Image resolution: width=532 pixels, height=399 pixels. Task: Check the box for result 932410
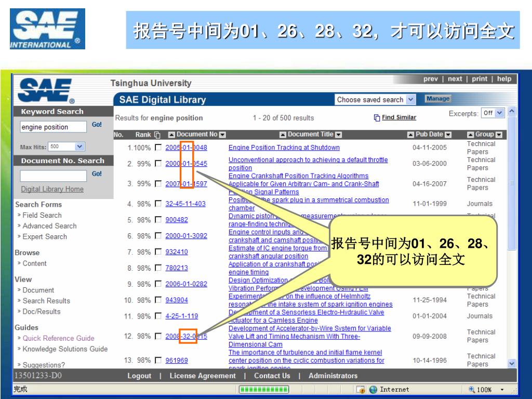(x=158, y=252)
